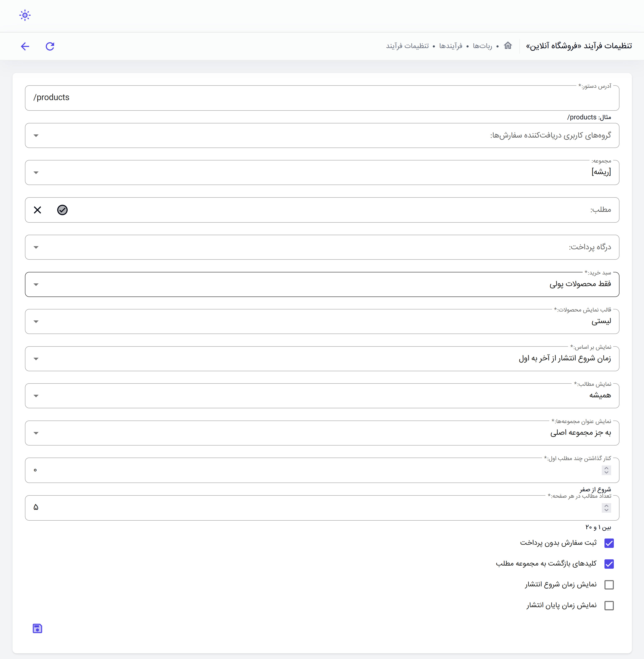Open فرآیندها breadcrumb item
Viewport: 644px width, 659px height.
(x=450, y=46)
